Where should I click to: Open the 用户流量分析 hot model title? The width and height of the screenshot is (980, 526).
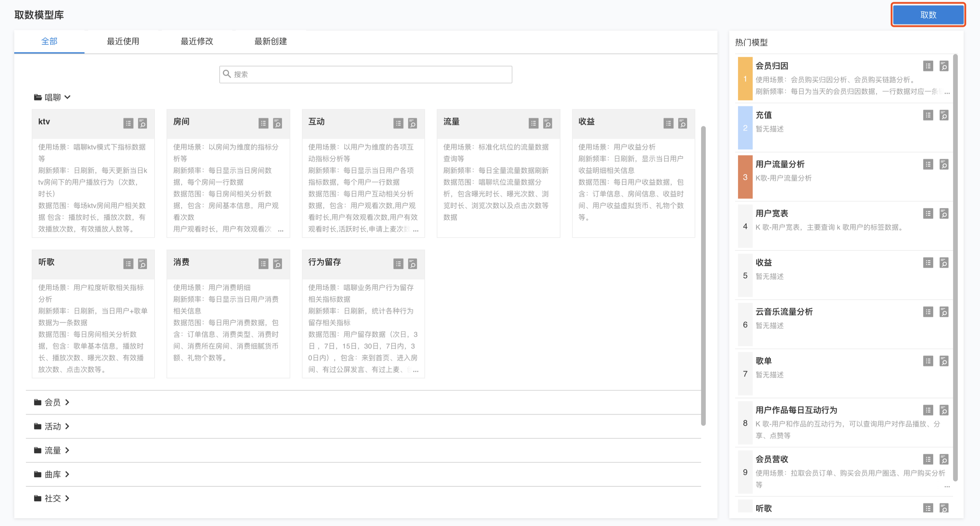[x=780, y=164]
